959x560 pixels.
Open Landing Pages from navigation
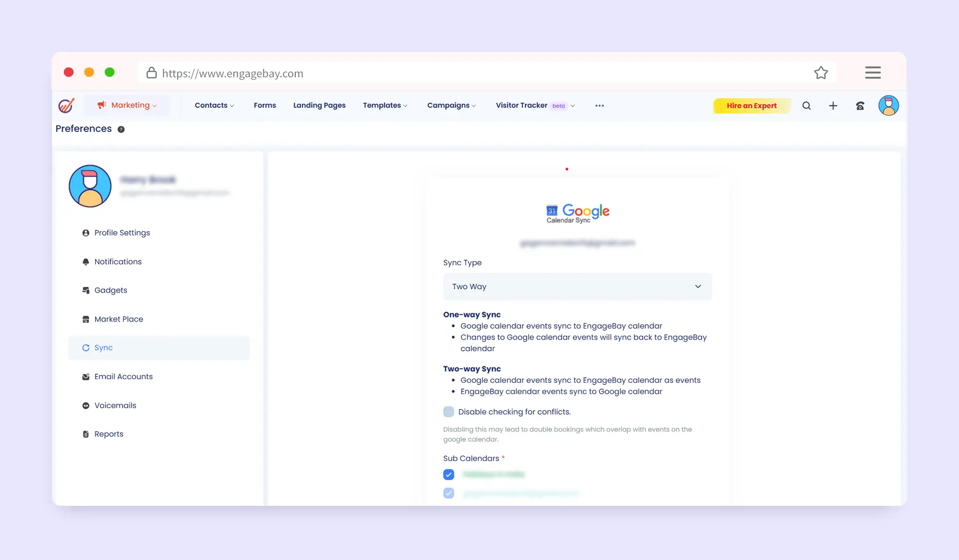click(319, 105)
